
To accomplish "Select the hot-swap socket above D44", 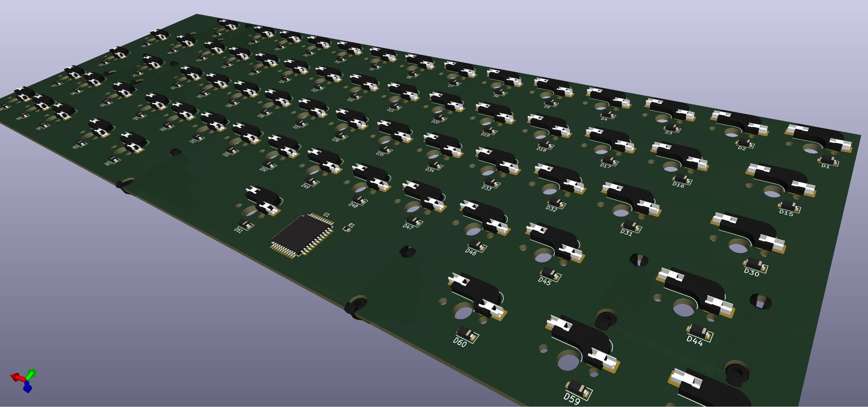I will tap(695, 293).
